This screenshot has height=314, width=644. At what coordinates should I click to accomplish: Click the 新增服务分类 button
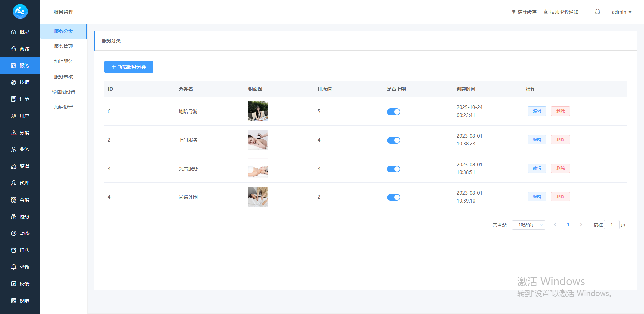click(128, 67)
